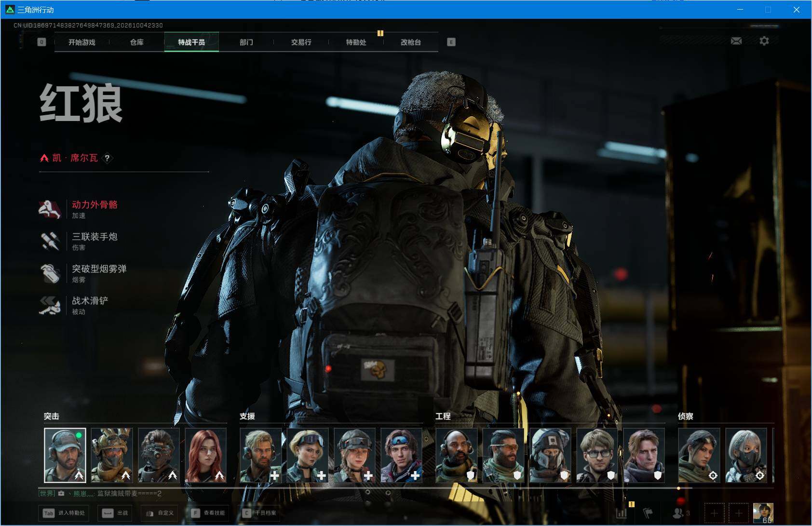Screen dimensions: 812x526
Task: Select the support operator with blue goggles
Action: 402,455
